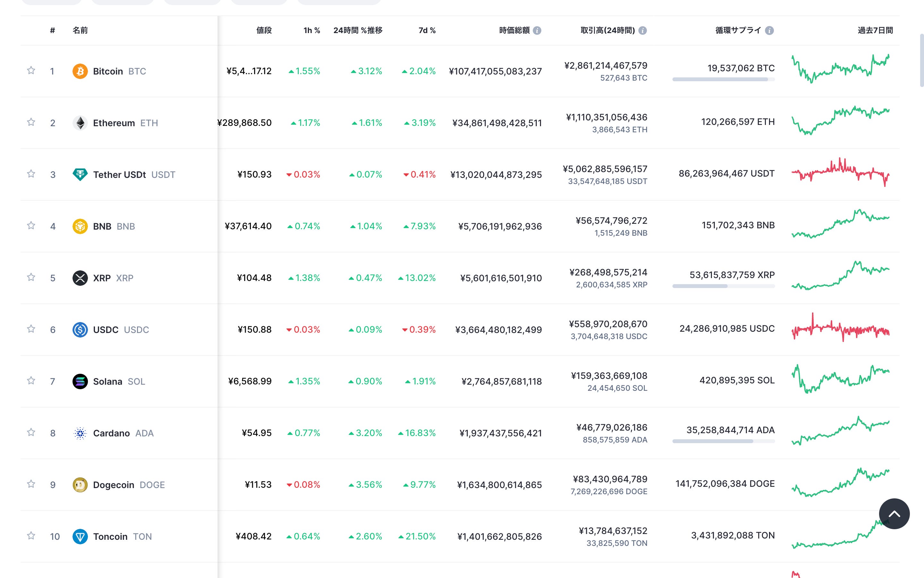This screenshot has height=578, width=924.
Task: Open Ethereum 7-day sparkline chart
Action: point(840,120)
